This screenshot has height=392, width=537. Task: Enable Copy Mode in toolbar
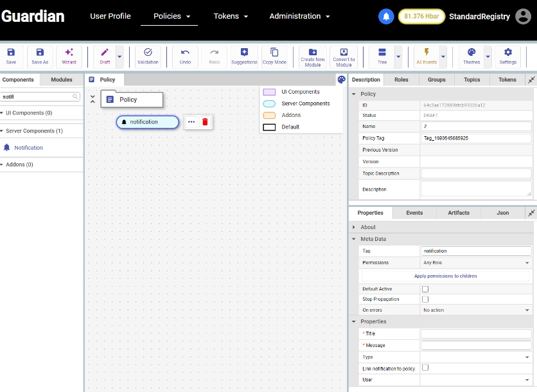click(x=274, y=56)
